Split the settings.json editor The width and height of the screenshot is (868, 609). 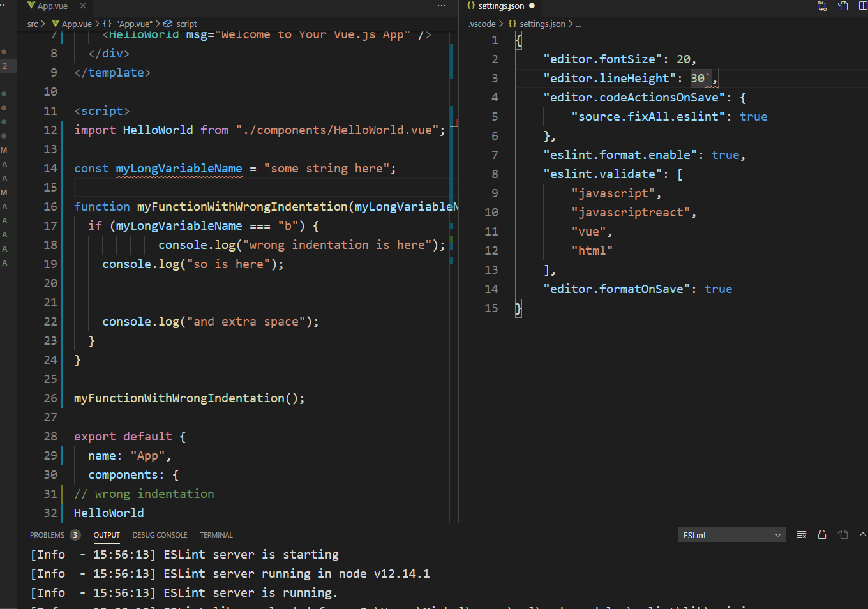[x=863, y=6]
